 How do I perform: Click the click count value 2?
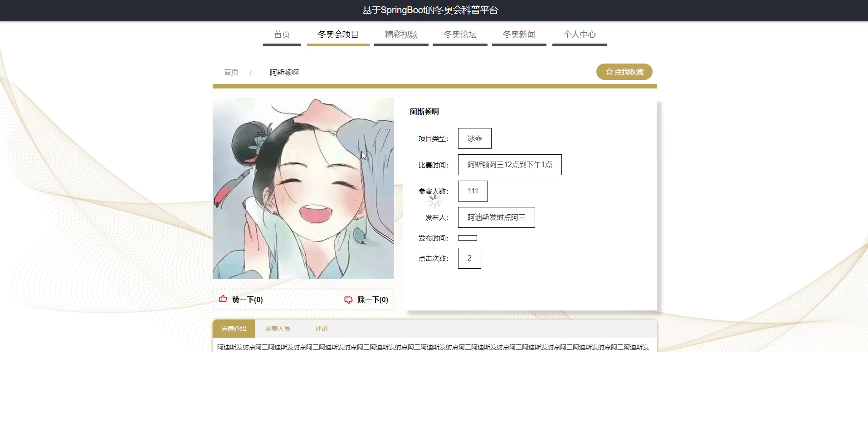click(469, 258)
